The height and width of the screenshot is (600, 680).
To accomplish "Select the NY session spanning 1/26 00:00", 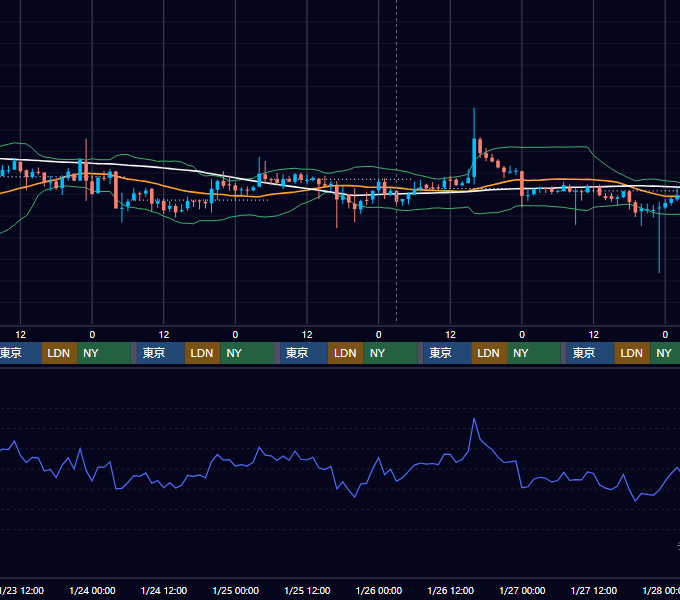I will coord(390,353).
